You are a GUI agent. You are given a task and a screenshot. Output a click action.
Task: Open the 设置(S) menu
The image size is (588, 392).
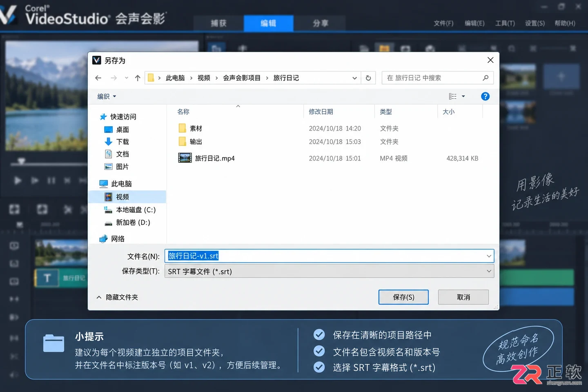(535, 23)
